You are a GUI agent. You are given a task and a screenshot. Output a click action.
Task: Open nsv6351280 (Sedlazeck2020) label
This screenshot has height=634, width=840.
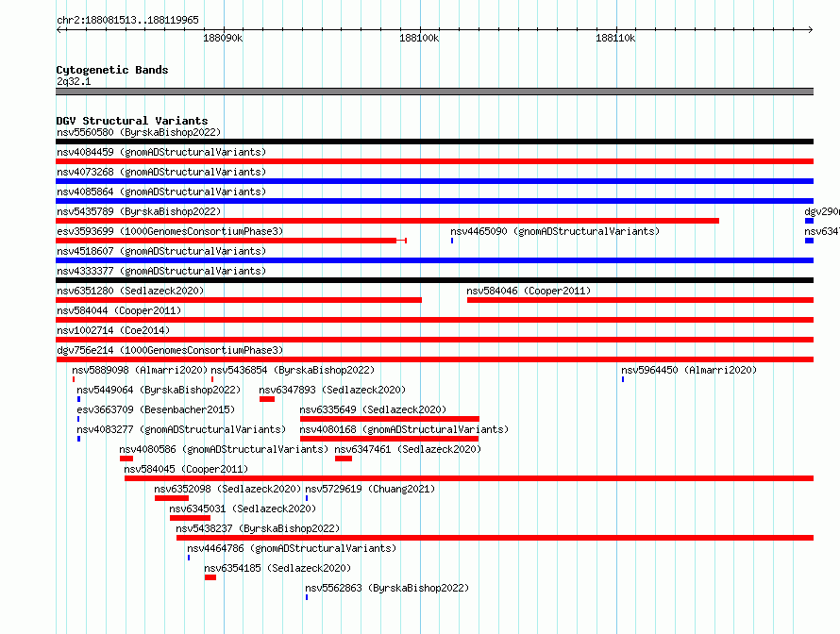[130, 291]
